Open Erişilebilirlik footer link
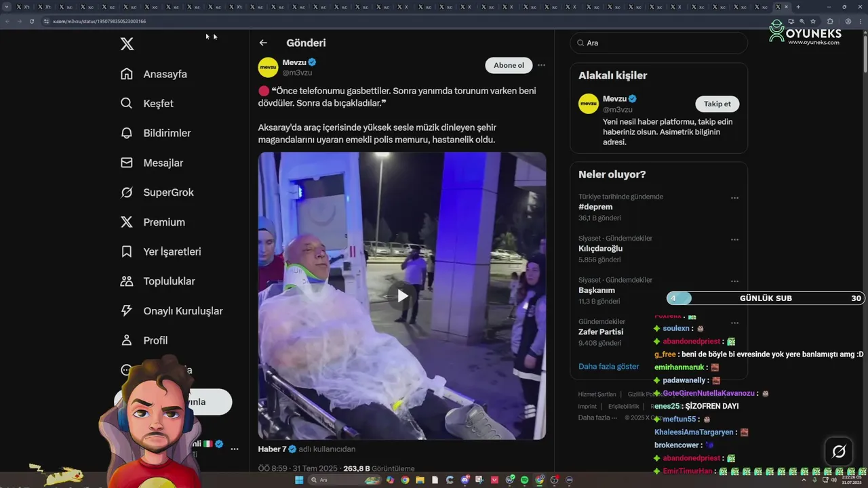 (x=623, y=406)
